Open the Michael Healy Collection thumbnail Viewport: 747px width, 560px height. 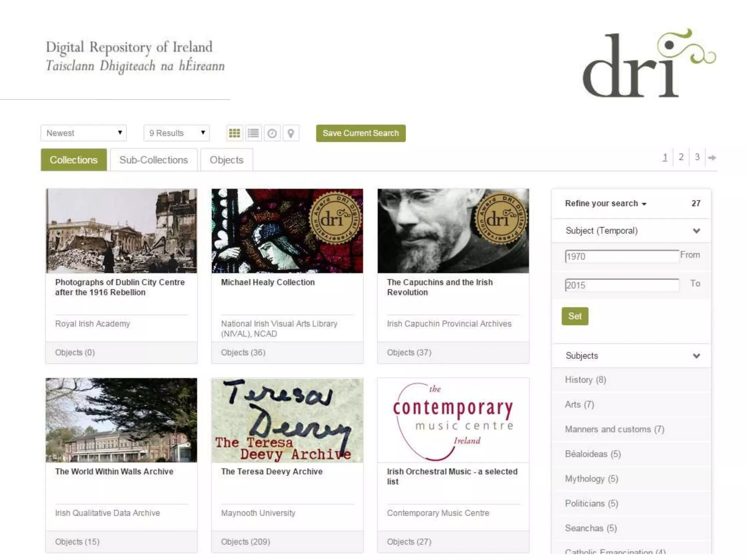point(287,231)
